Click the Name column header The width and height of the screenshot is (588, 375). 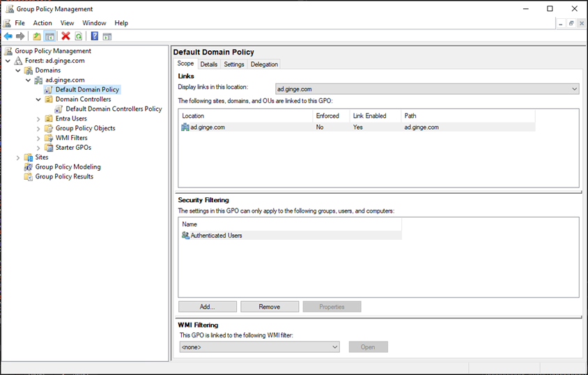(x=291, y=224)
